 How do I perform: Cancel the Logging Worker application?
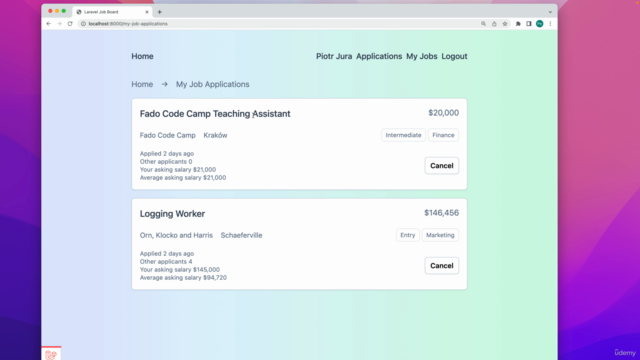(x=442, y=266)
